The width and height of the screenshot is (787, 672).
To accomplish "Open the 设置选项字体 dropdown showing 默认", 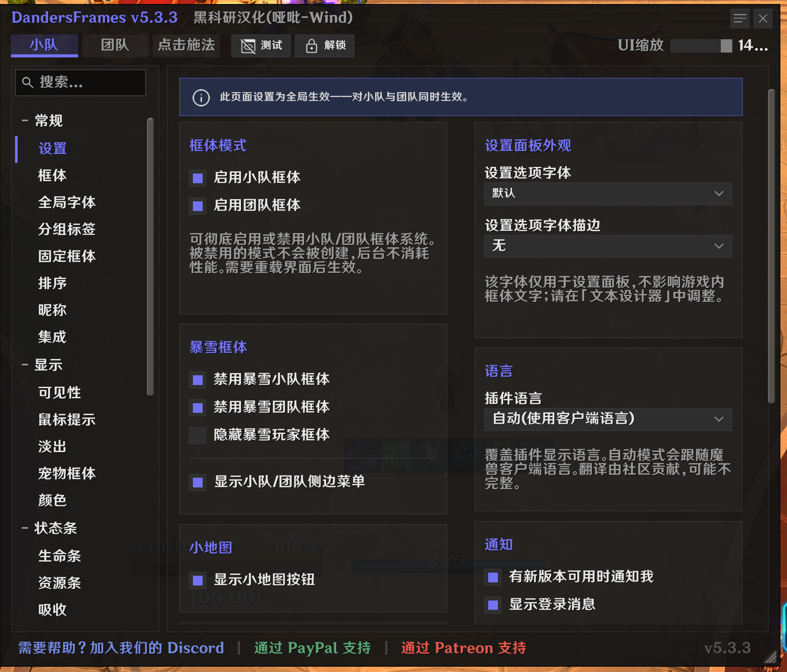I will (x=608, y=194).
